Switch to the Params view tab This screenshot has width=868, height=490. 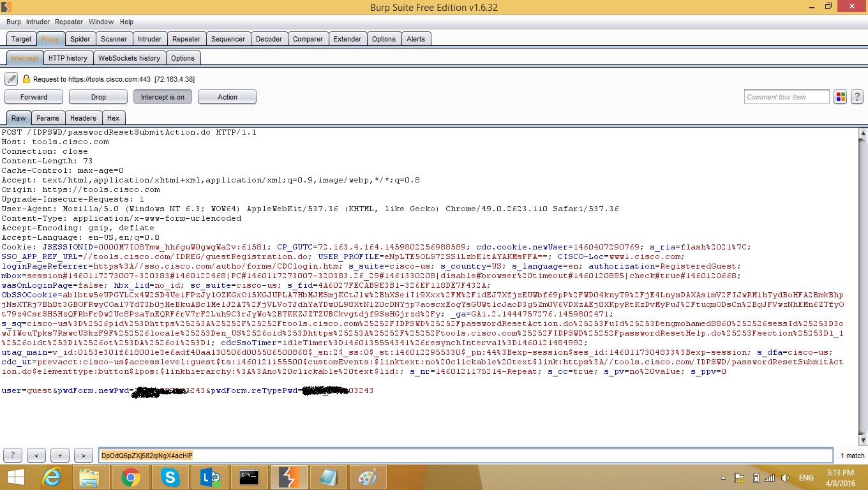point(48,118)
